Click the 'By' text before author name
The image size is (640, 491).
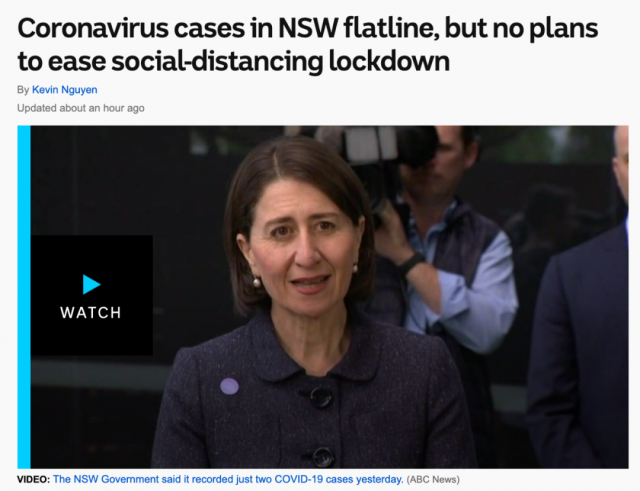pyautogui.click(x=23, y=89)
